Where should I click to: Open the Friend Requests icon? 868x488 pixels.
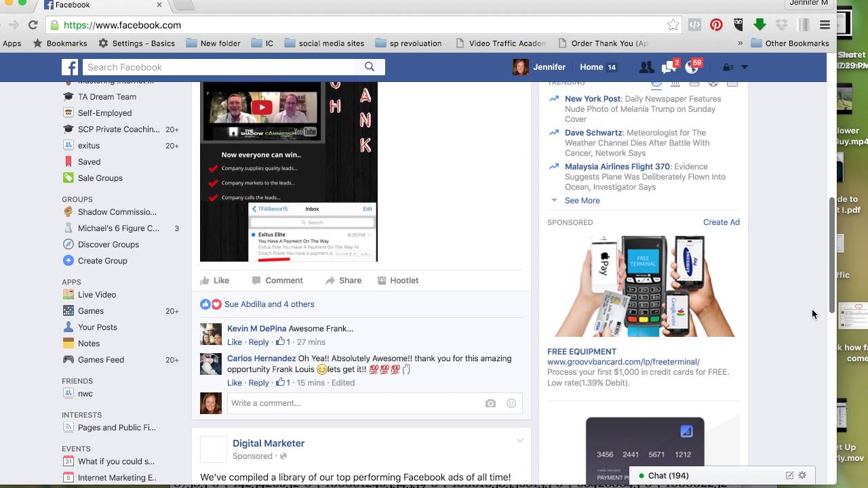[x=646, y=66]
